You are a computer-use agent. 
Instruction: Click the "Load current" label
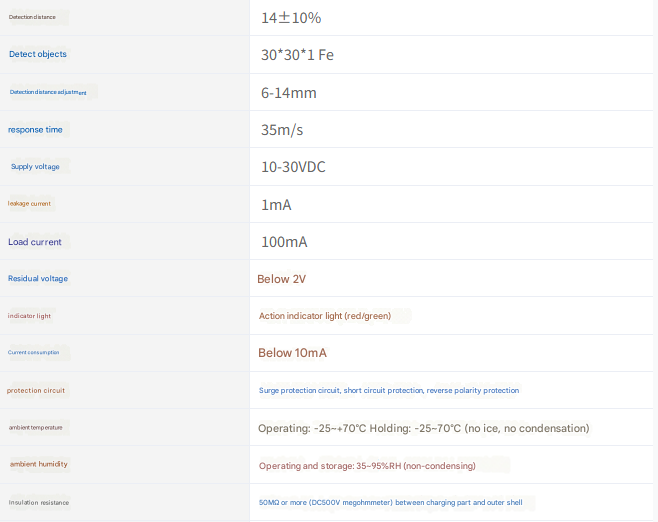35,242
